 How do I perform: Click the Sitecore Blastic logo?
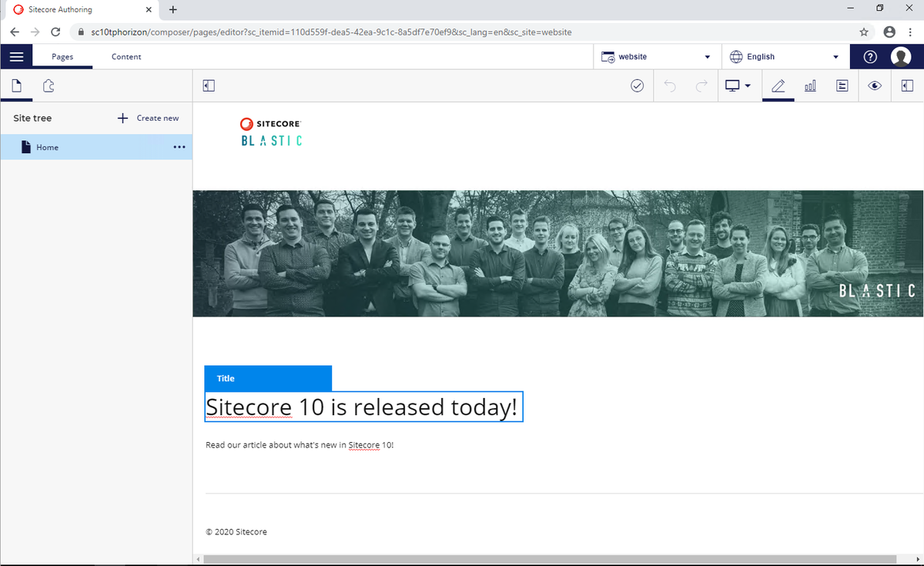pos(271,132)
